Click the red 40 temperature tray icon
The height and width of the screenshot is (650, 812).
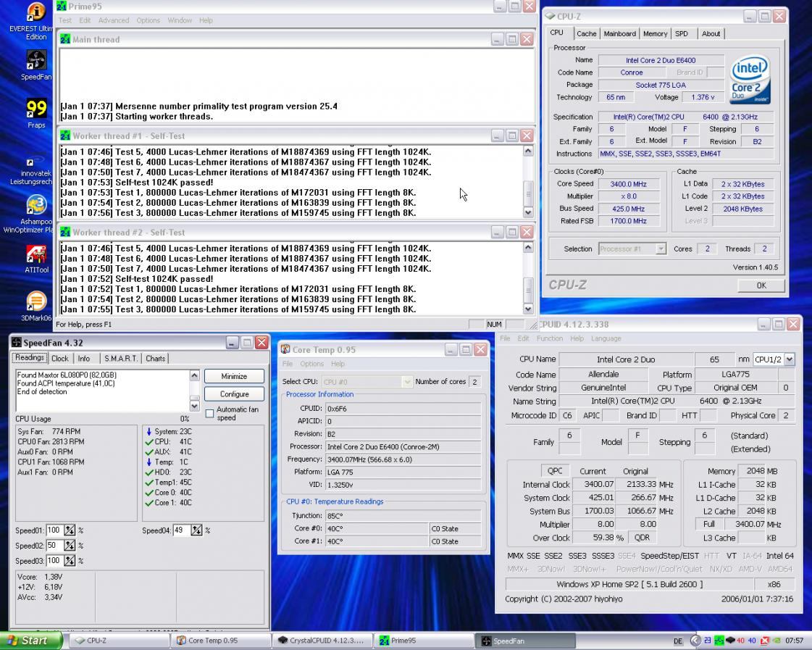(740, 641)
